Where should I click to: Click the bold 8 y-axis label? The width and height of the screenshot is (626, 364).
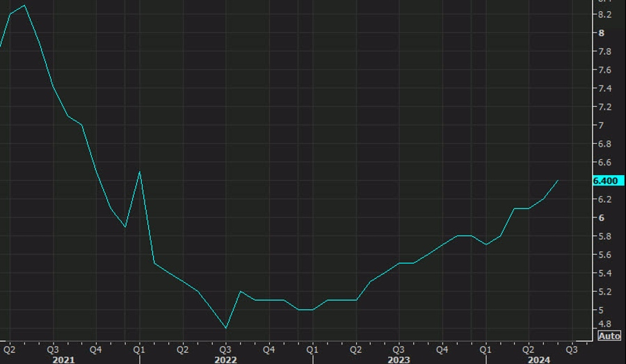[x=601, y=33]
